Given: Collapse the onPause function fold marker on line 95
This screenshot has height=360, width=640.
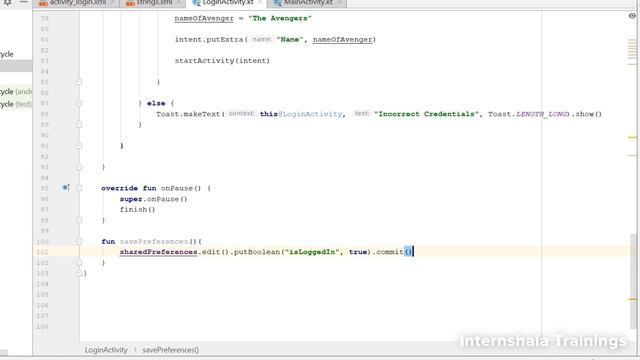Looking at the screenshot, I should [79, 188].
